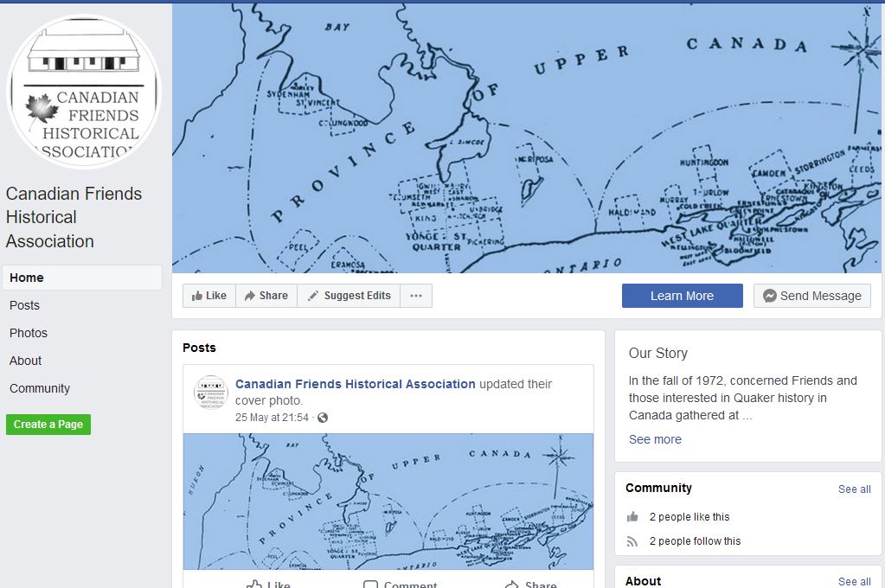Click the thumbs-up icon beside people like this
Image resolution: width=885 pixels, height=588 pixels.
632,516
